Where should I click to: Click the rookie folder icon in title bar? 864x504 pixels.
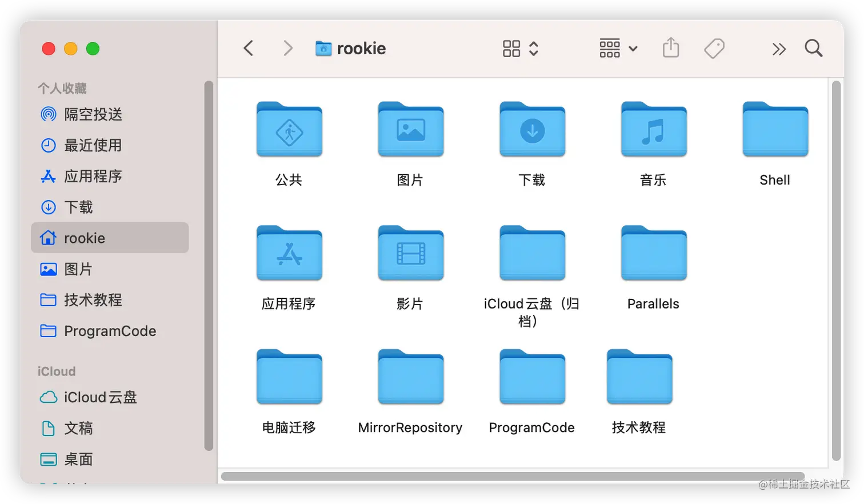(x=323, y=49)
